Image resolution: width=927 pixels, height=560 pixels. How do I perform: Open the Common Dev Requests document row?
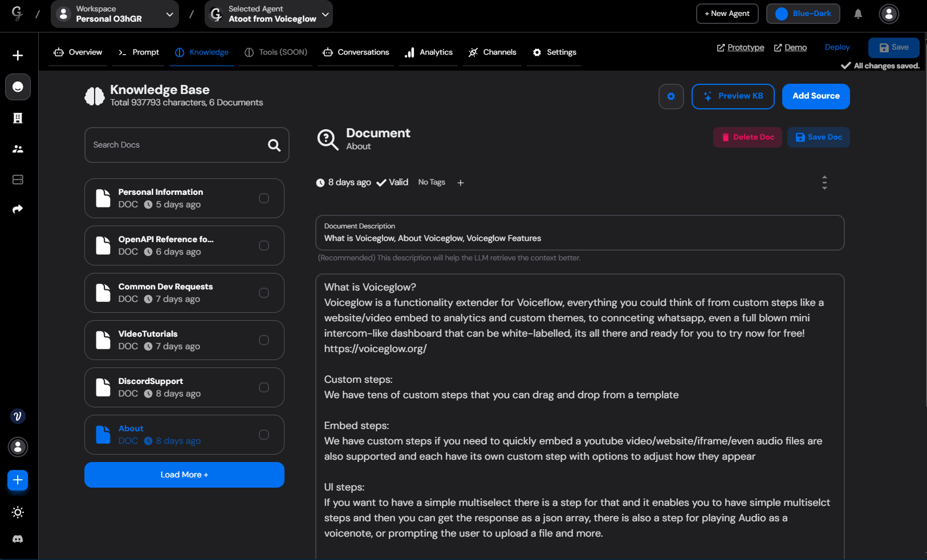[184, 293]
